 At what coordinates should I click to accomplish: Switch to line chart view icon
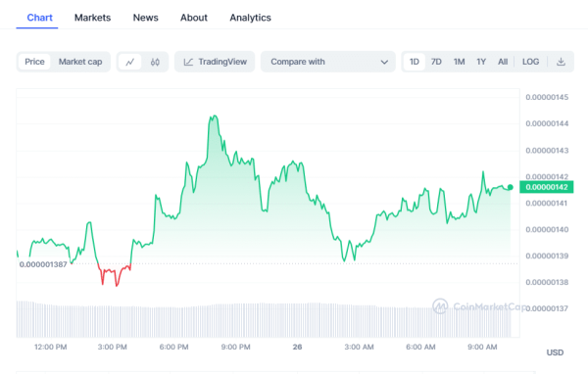click(x=129, y=62)
